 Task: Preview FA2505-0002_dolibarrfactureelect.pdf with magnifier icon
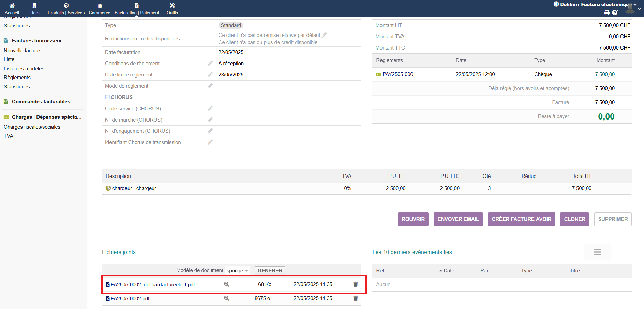[226, 284]
